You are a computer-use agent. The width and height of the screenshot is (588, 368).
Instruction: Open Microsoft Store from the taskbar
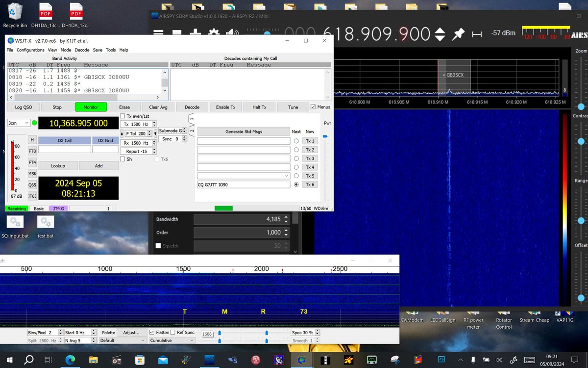tap(140, 360)
